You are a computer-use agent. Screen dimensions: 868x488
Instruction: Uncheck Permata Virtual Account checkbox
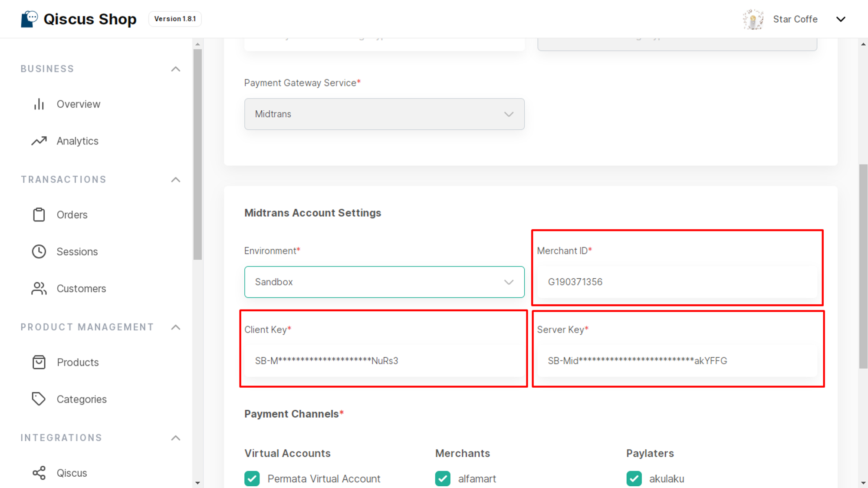pyautogui.click(x=252, y=478)
